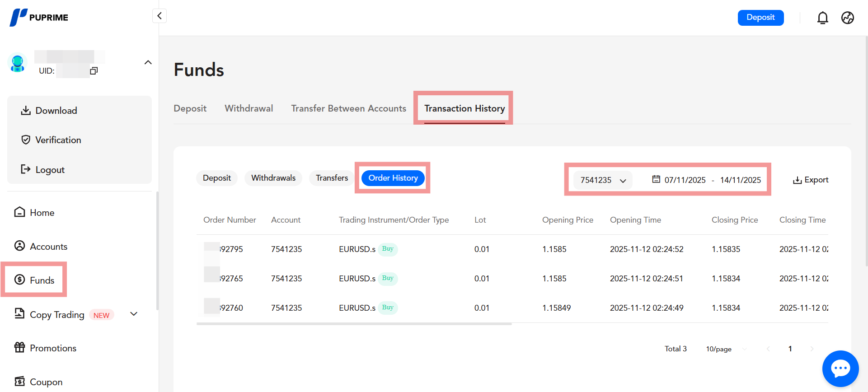
Task: Export the order history
Action: click(811, 180)
